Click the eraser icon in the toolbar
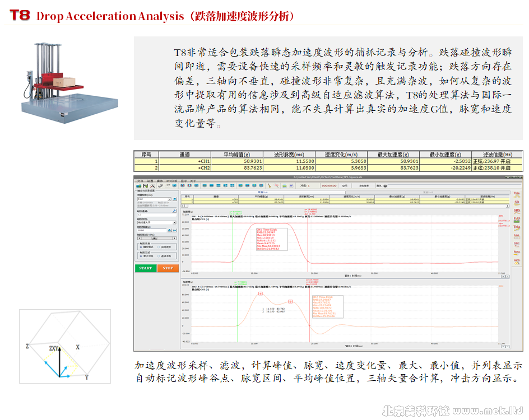529x420 pixels. pos(161,186)
